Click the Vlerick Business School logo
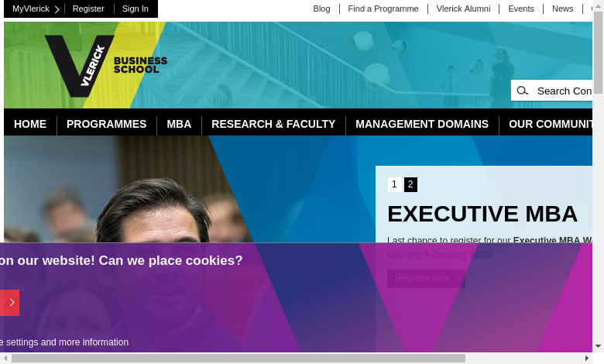The width and height of the screenshot is (604, 364). [x=105, y=65]
